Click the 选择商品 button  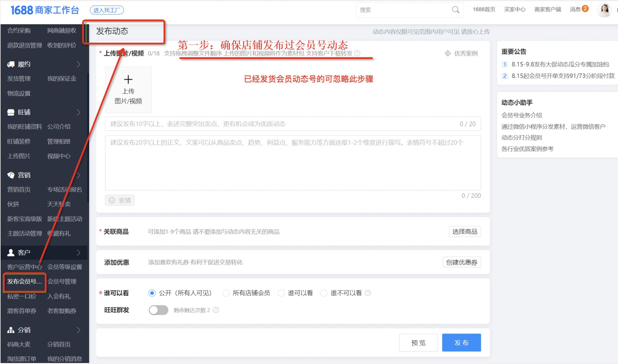tap(464, 231)
